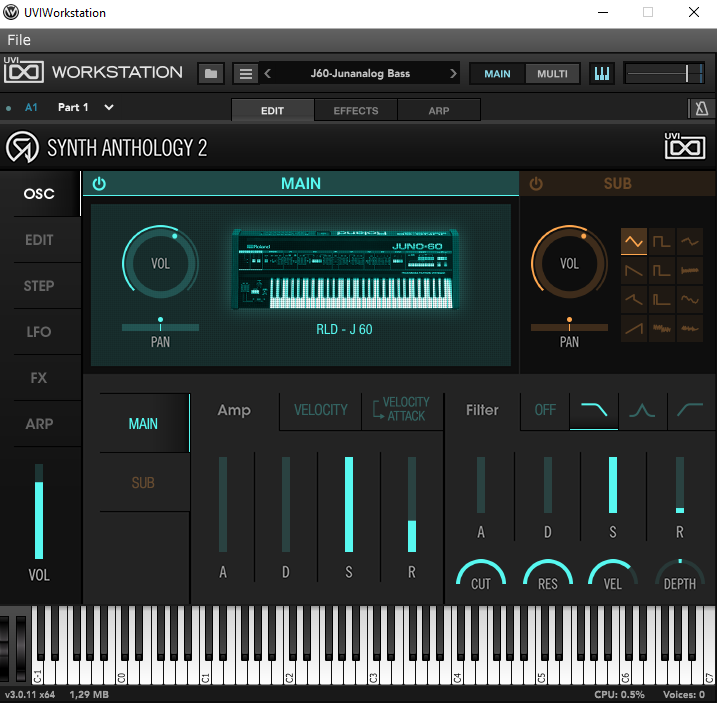Select the square waveform in first row

coord(661,241)
